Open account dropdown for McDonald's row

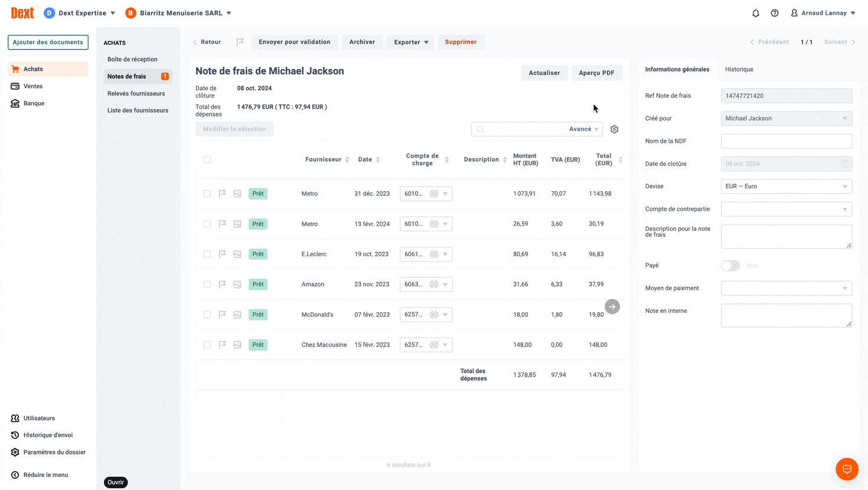pos(445,315)
